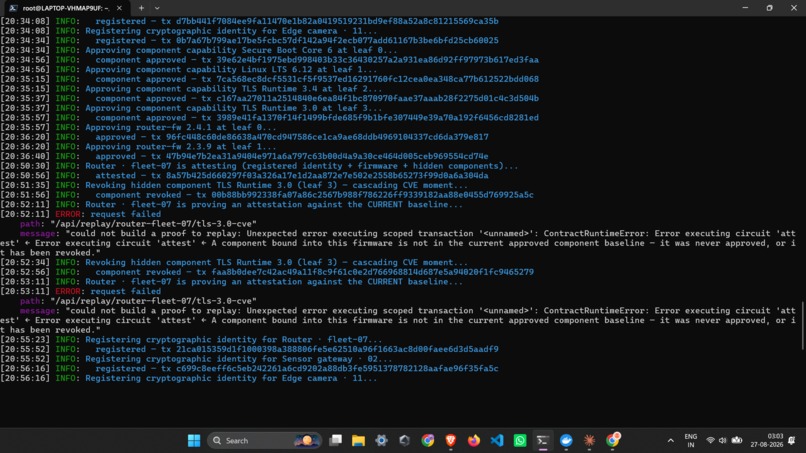Open Visual Studio Code from the taskbar

pyautogui.click(x=497, y=441)
